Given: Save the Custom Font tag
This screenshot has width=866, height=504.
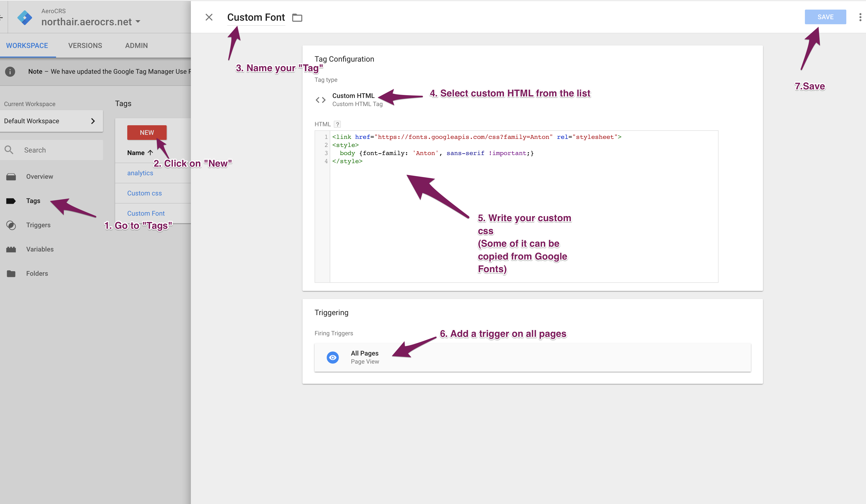Looking at the screenshot, I should click(825, 17).
